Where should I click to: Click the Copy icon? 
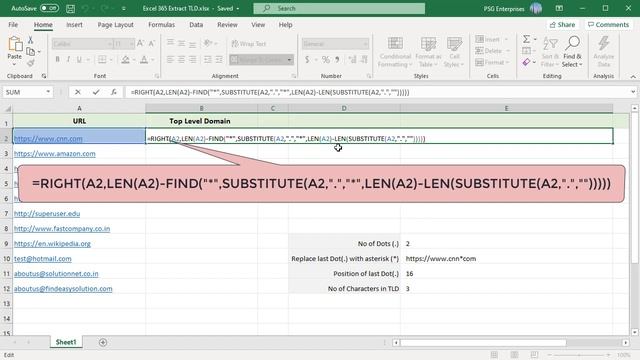click(x=30, y=51)
